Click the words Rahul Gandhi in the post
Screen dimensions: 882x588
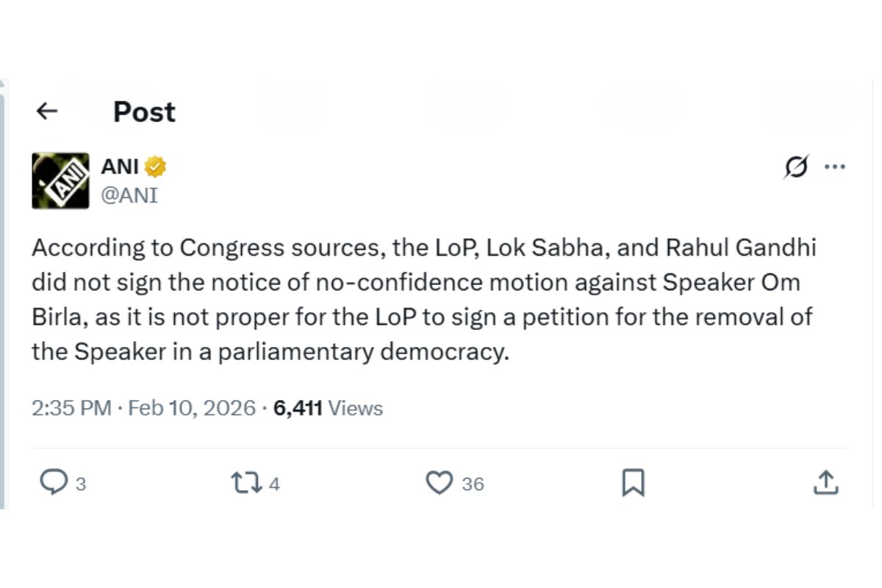(741, 248)
